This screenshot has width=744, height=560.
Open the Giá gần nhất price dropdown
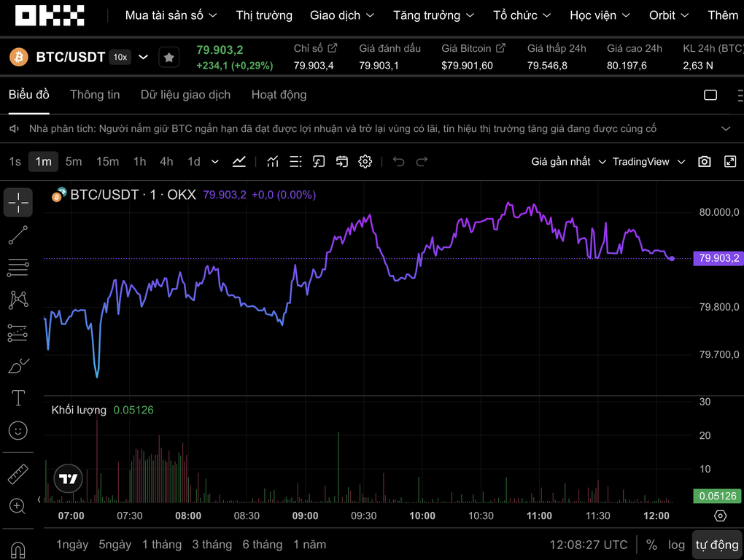[x=568, y=162]
